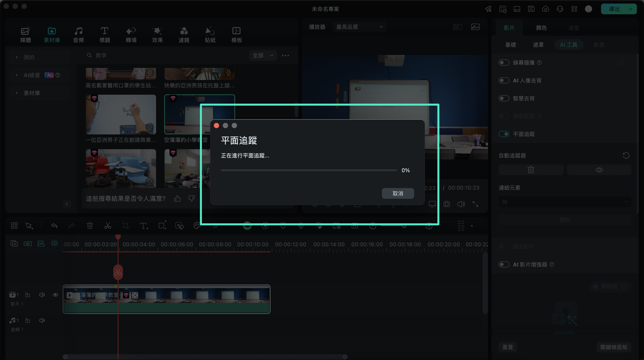644x360 pixels.
Task: Open the 關鍵幀面板 keyframe panel
Action: tap(614, 347)
